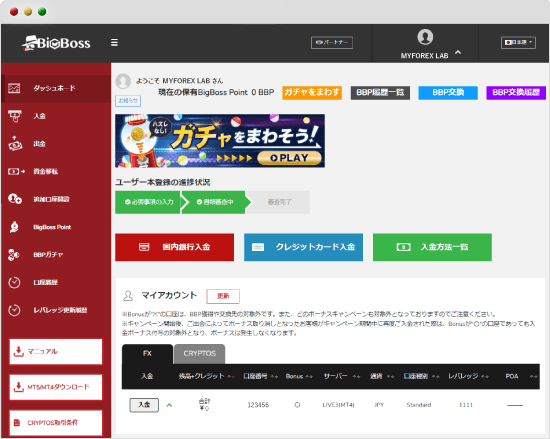This screenshot has height=439, width=550.
Task: Click the red 国内銀行入金 button
Action: coord(174,247)
